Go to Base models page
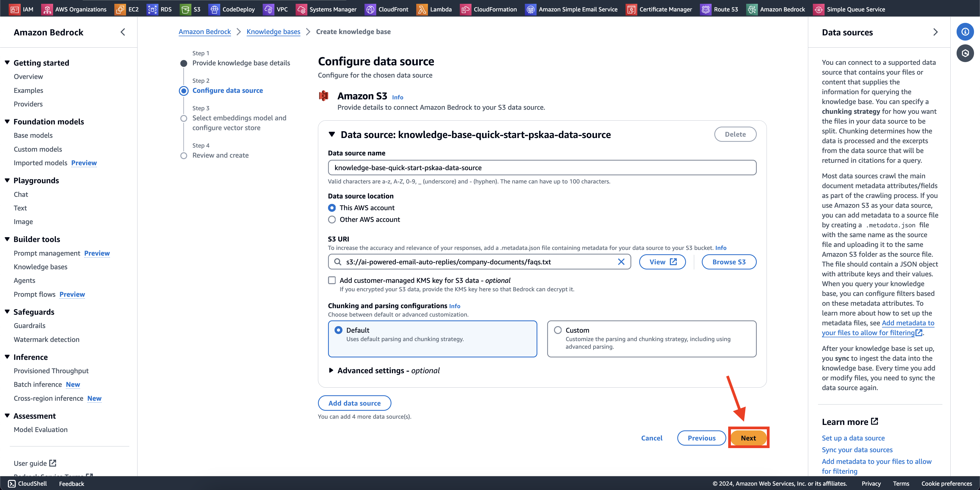The height and width of the screenshot is (490, 980). 33,136
